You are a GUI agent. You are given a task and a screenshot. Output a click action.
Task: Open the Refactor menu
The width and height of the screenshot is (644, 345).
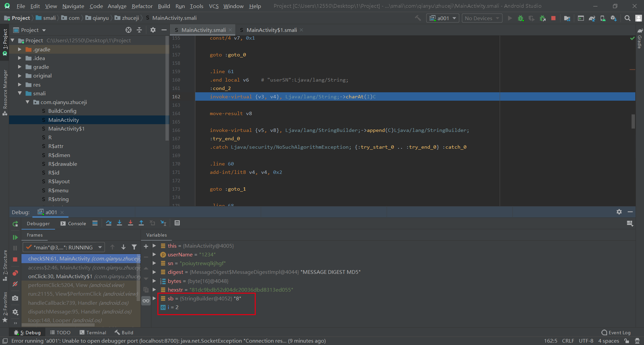pos(142,6)
